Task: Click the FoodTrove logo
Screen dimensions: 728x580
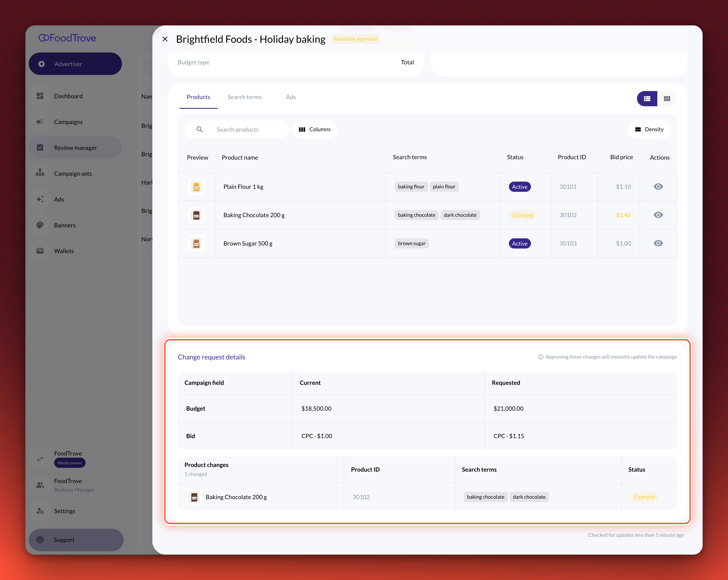Action: 67,38
